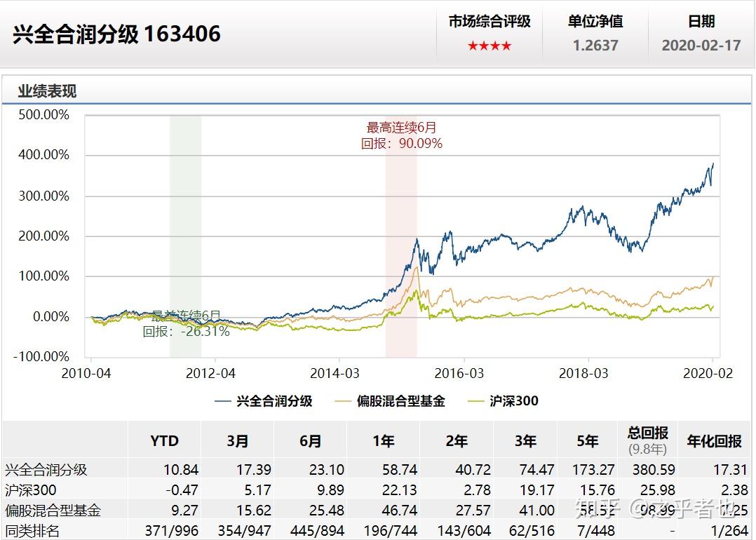Click the 2010-04 x-axis label

point(86,374)
